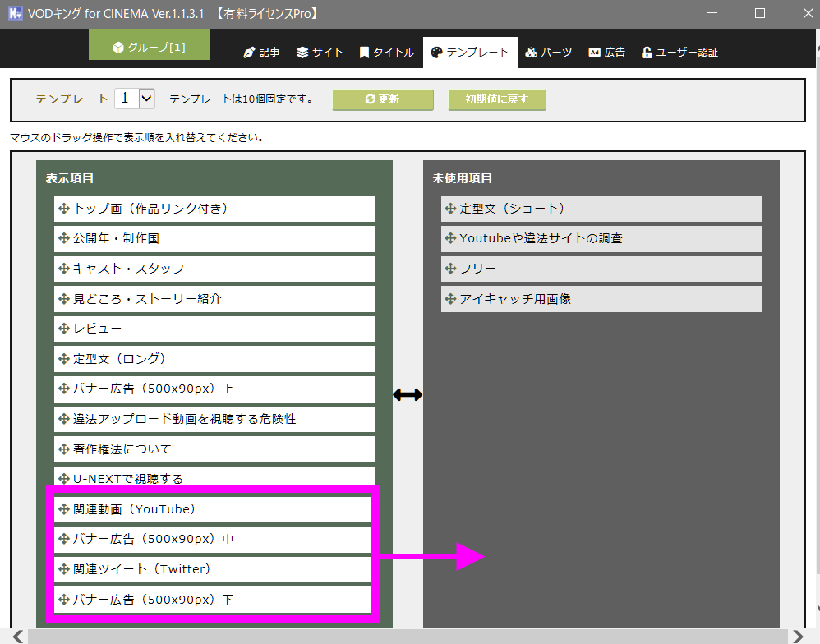Click the drag handle for 関連動画（YouTube）
This screenshot has height=644, width=820.
click(65, 509)
